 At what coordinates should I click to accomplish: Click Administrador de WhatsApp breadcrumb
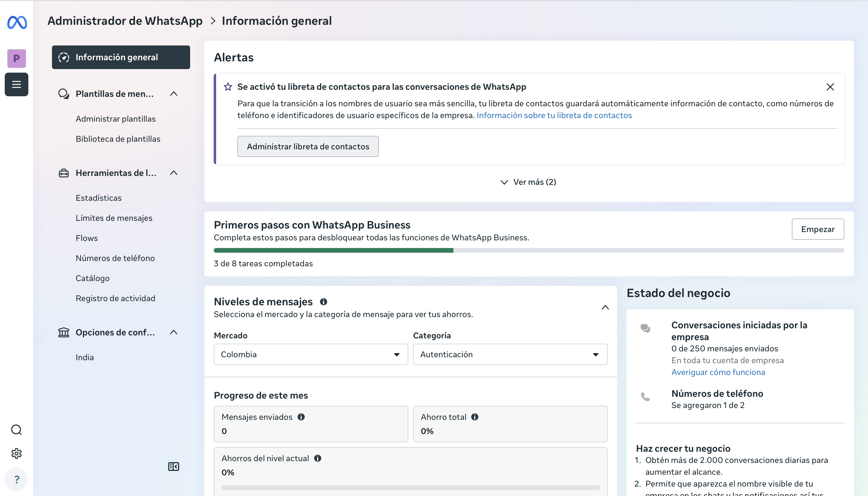pyautogui.click(x=125, y=21)
